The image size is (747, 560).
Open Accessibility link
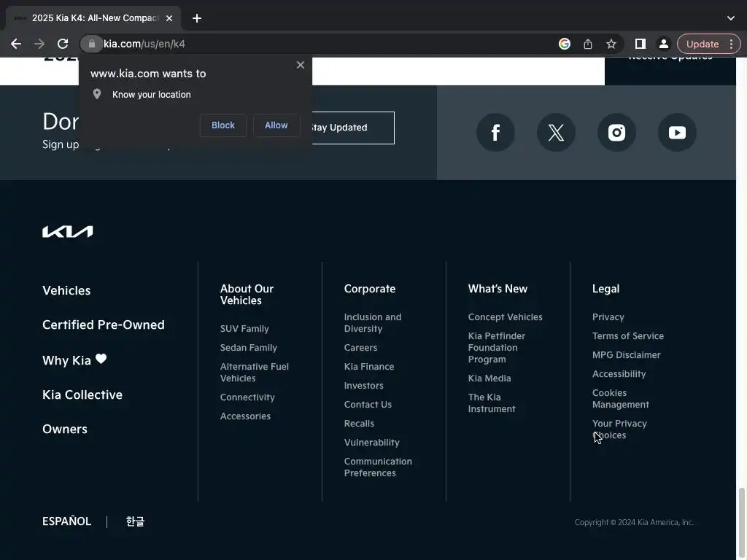pos(619,374)
